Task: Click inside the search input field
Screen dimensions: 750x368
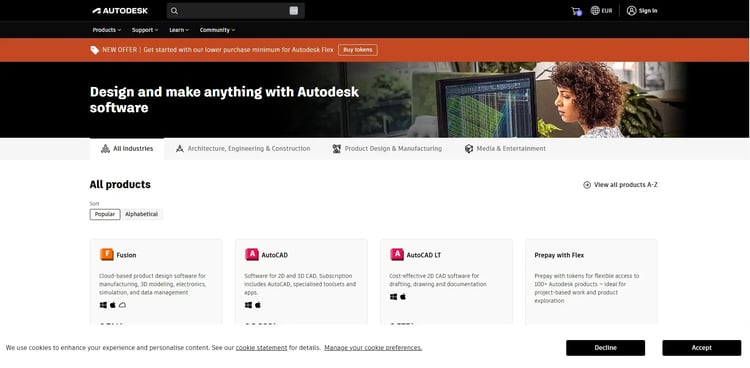Action: coord(234,11)
